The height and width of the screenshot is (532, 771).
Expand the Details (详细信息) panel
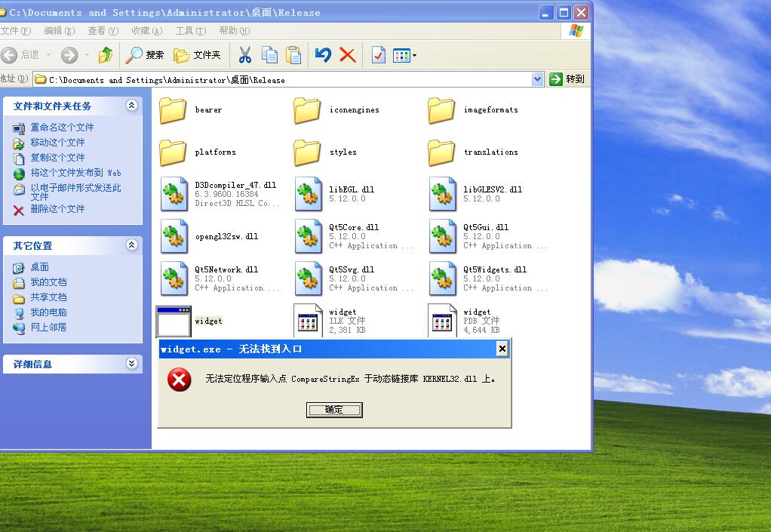point(132,364)
